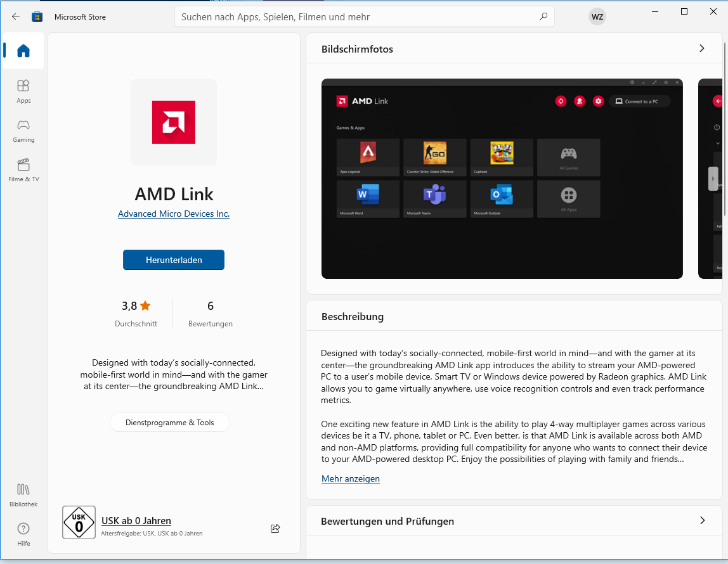Maximize the Microsoft Store window
728x564 pixels.
coord(684,11)
